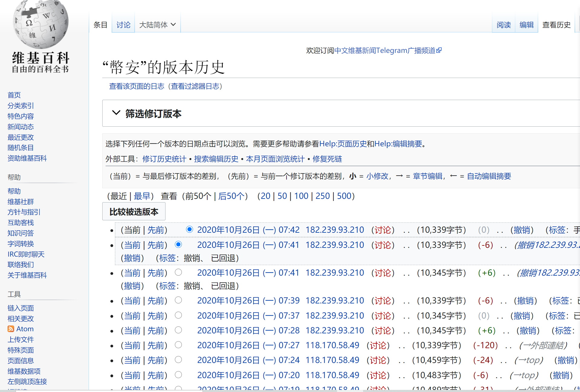Open 随机条目 in sidebar
This screenshot has width=580, height=392.
point(21,147)
